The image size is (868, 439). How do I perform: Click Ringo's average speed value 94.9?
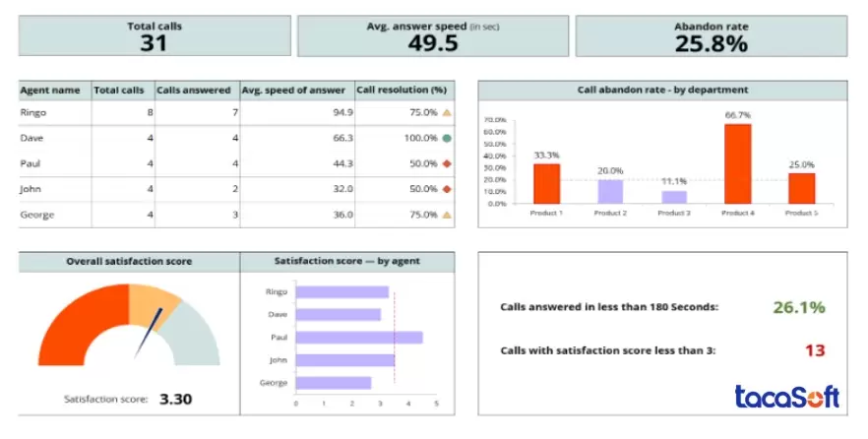pos(342,112)
